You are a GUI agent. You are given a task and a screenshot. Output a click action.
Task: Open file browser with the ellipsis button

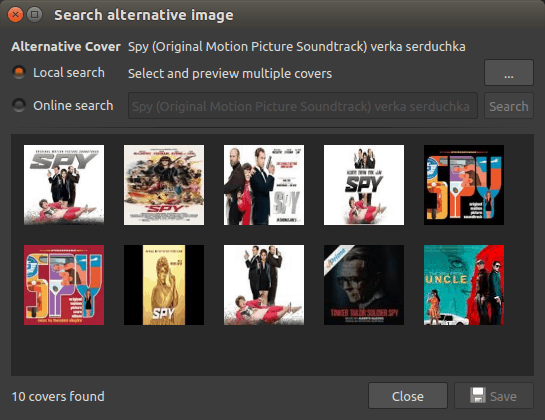pyautogui.click(x=509, y=73)
